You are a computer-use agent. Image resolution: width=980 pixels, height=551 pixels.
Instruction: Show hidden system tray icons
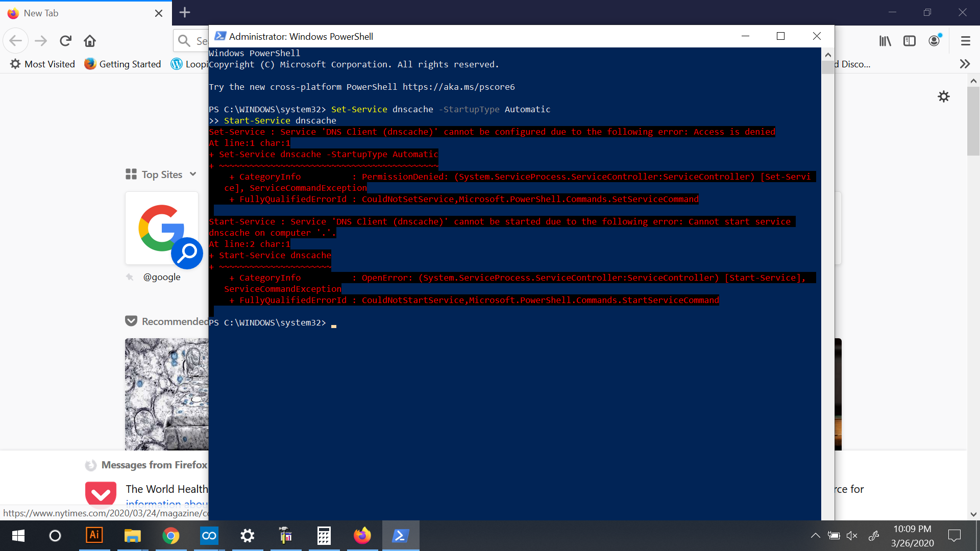coord(815,535)
